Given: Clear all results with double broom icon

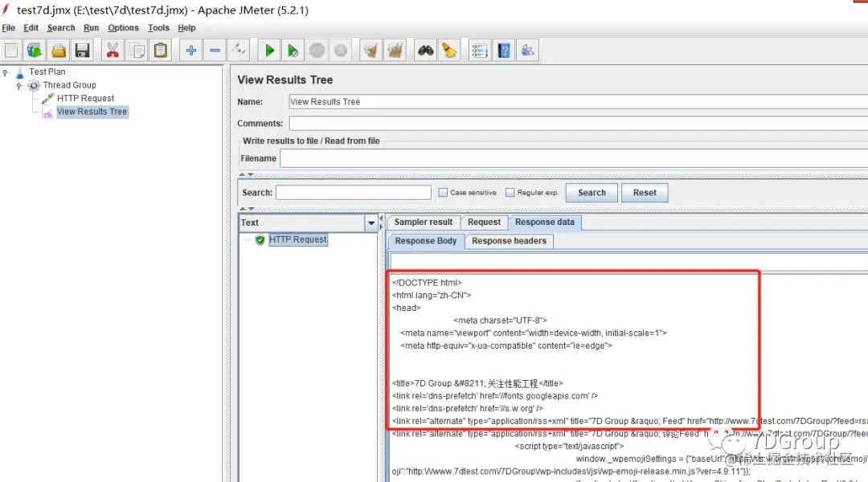Looking at the screenshot, I should (395, 51).
